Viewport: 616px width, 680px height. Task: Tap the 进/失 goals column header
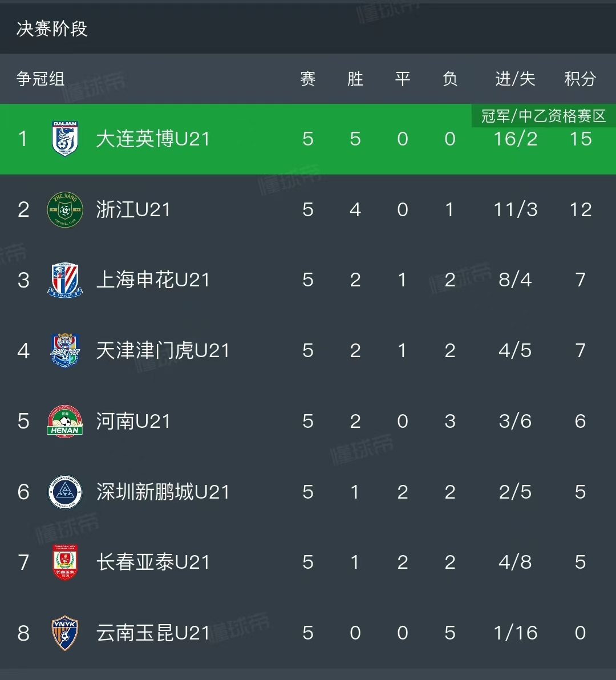[x=515, y=79]
